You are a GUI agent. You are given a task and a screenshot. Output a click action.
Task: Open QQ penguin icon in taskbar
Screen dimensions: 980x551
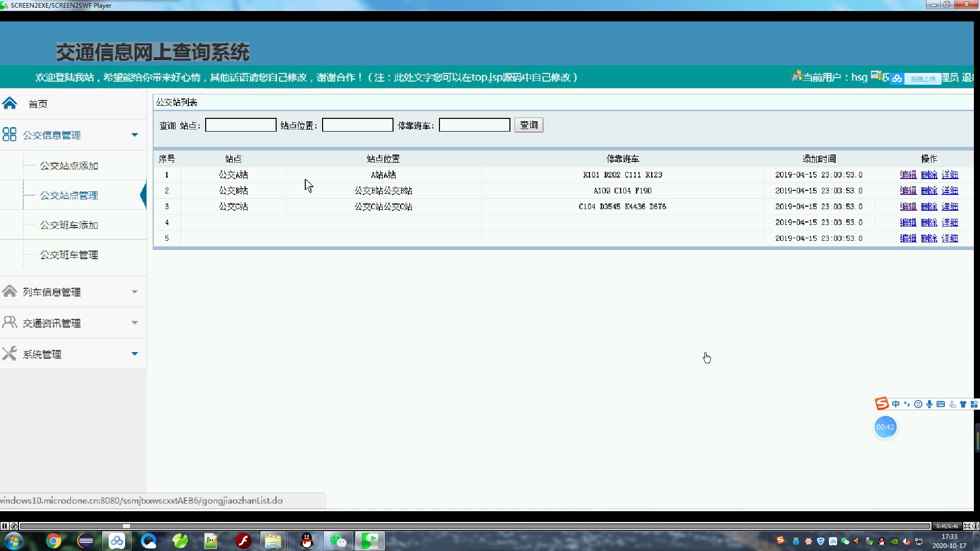[307, 541]
